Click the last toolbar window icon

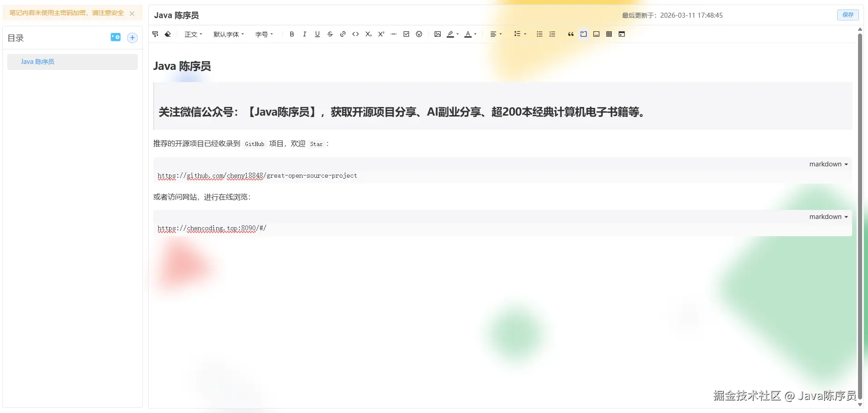point(622,34)
